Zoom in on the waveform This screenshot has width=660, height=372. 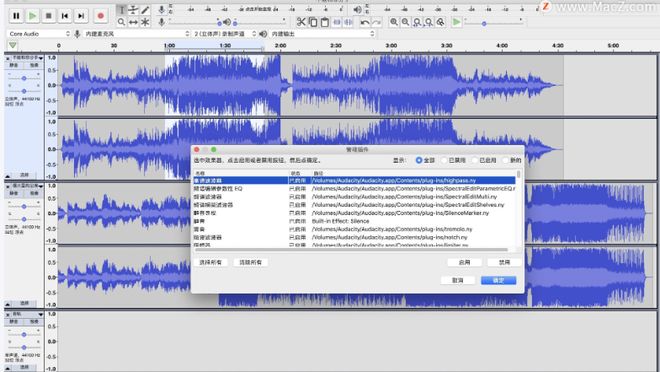coord(394,22)
